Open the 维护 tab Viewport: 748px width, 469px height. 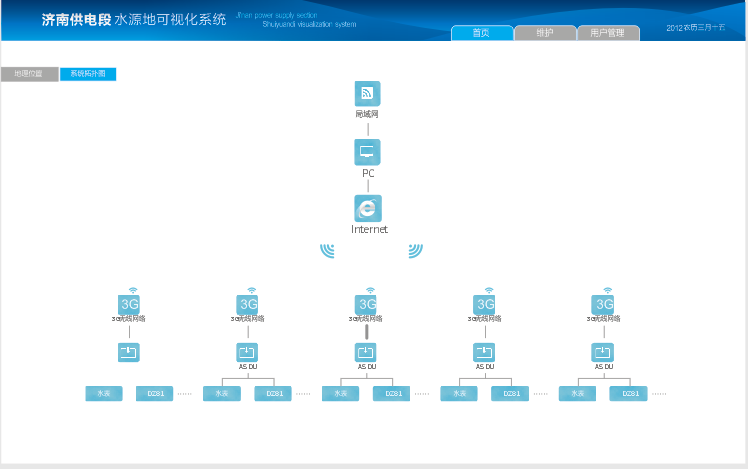545,33
